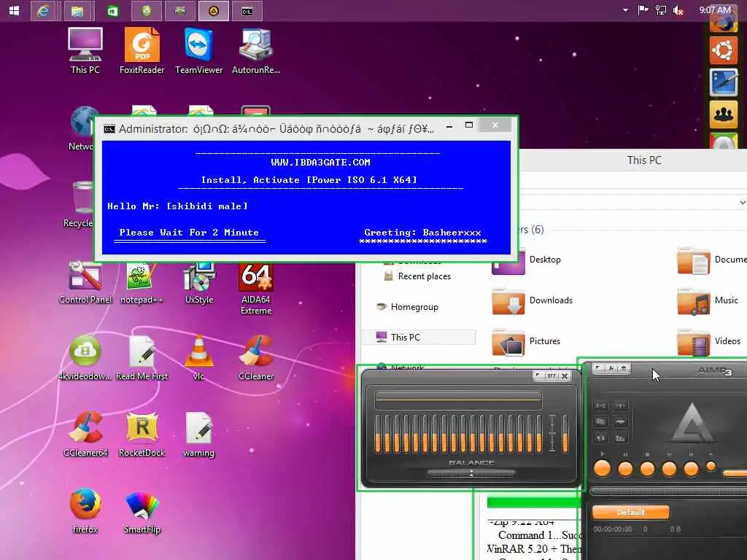The height and width of the screenshot is (560, 747).
Task: Click Next track button in AIMP3
Action: point(691,469)
